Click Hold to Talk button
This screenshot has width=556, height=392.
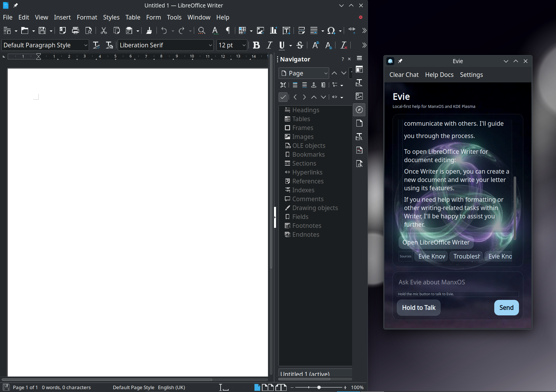tap(419, 308)
